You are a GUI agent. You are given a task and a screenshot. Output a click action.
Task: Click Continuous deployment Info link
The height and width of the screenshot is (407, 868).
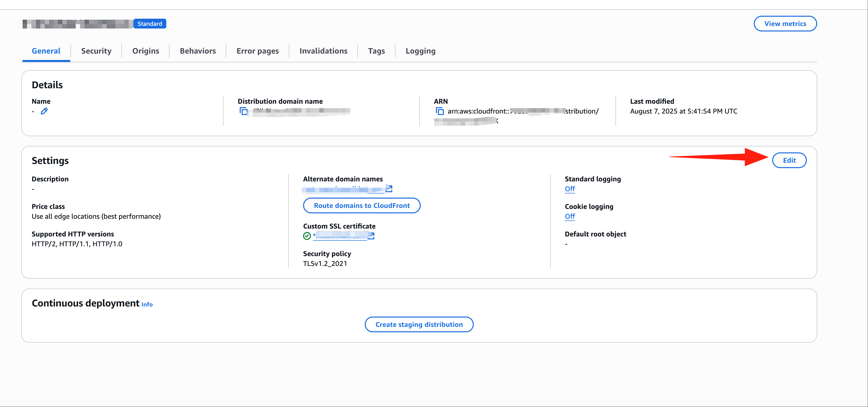[x=147, y=305]
